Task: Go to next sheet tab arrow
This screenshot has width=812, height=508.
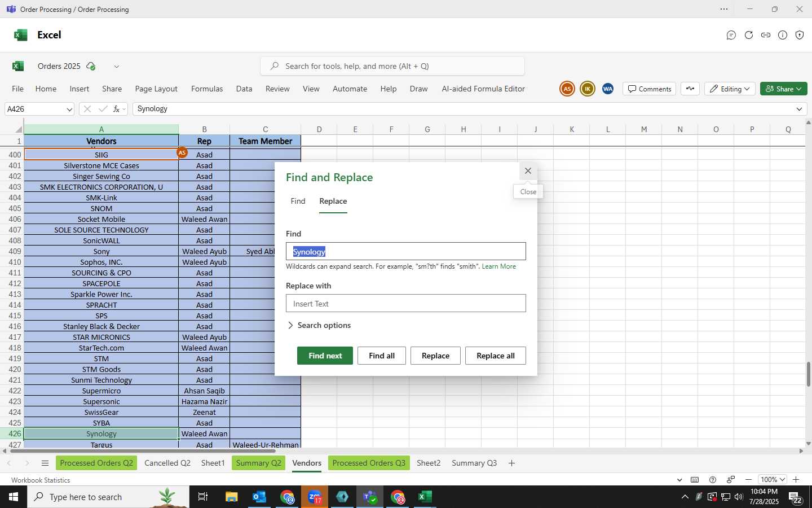Action: (x=27, y=463)
